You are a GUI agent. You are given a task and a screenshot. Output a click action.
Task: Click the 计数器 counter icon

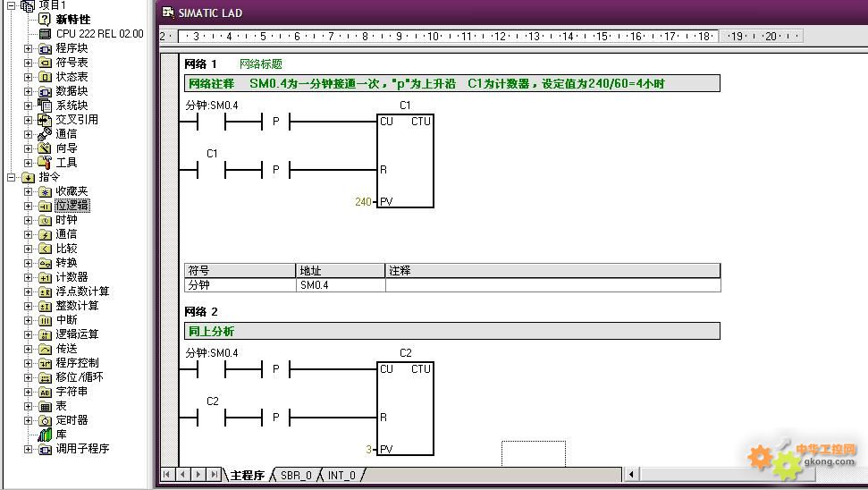45,277
